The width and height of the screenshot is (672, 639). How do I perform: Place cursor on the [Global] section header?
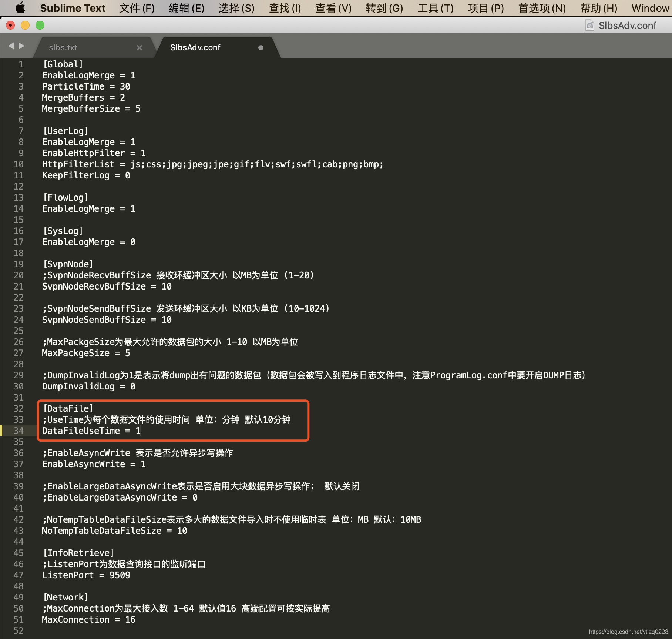(63, 64)
